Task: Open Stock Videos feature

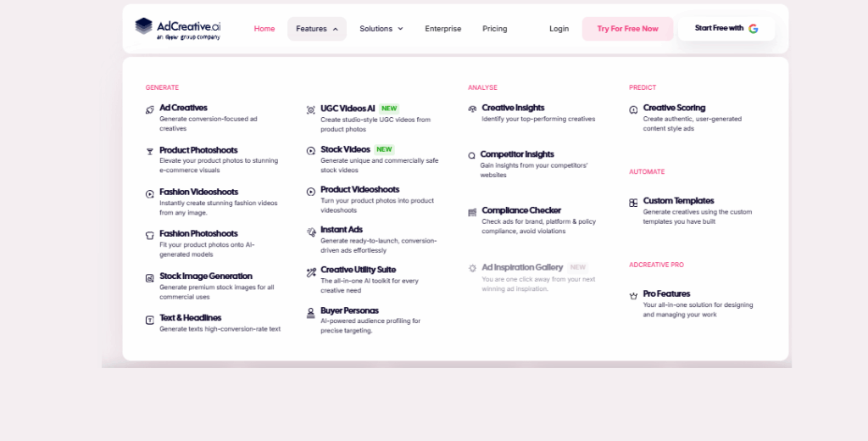Action: point(345,149)
